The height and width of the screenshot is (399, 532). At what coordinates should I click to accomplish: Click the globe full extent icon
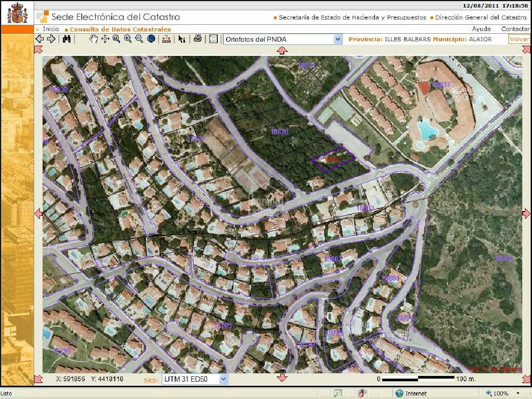click(151, 39)
